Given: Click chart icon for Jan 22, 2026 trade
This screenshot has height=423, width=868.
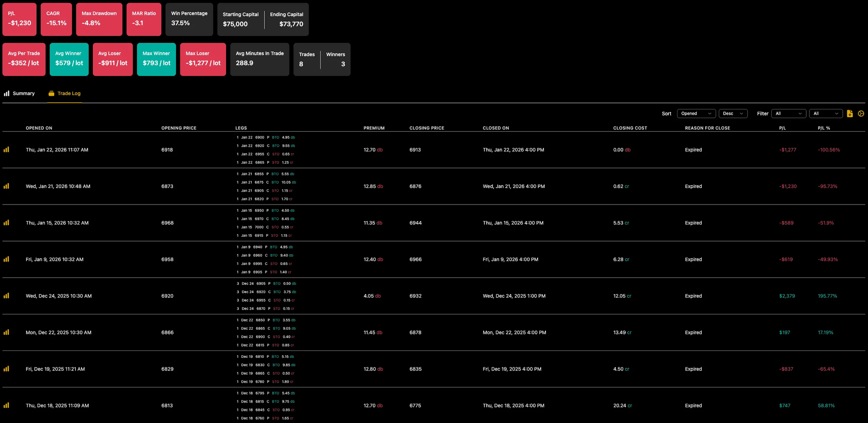Looking at the screenshot, I should click(7, 149).
